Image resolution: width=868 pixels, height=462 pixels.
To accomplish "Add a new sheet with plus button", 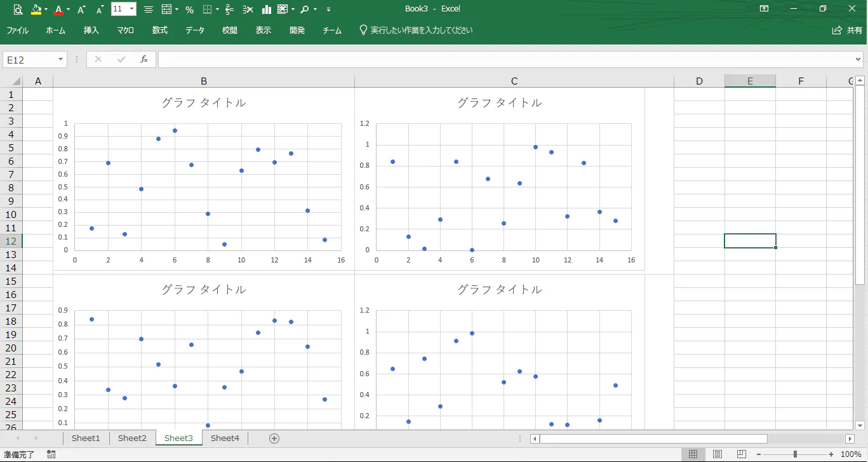I will 274,438.
